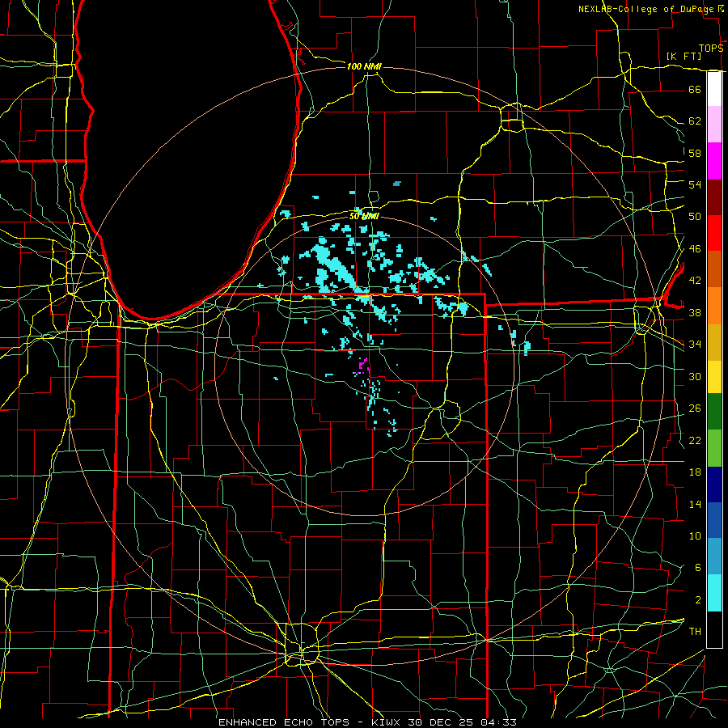Click legend value 58
Image resolution: width=728 pixels, height=728 pixels.
(695, 153)
